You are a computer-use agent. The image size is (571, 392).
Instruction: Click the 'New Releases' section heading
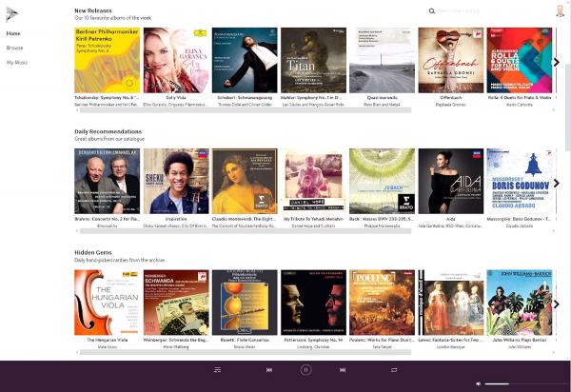pyautogui.click(x=93, y=10)
